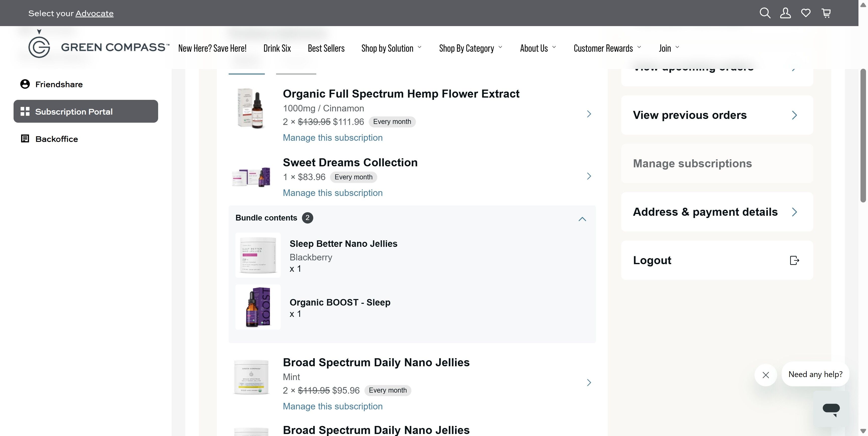
Task: Click the Sleep Better Nano Jellies name
Action: pyautogui.click(x=343, y=244)
